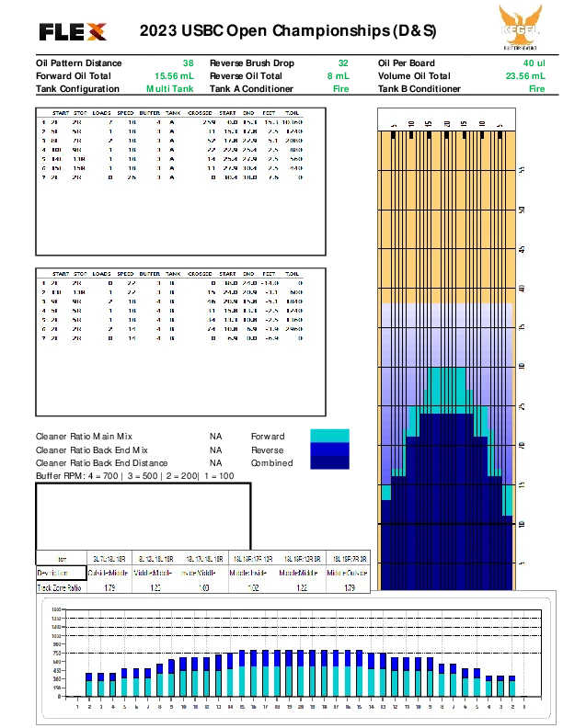Click the 'Tank B Conditioner' label
The image size is (563, 728).
(x=419, y=88)
